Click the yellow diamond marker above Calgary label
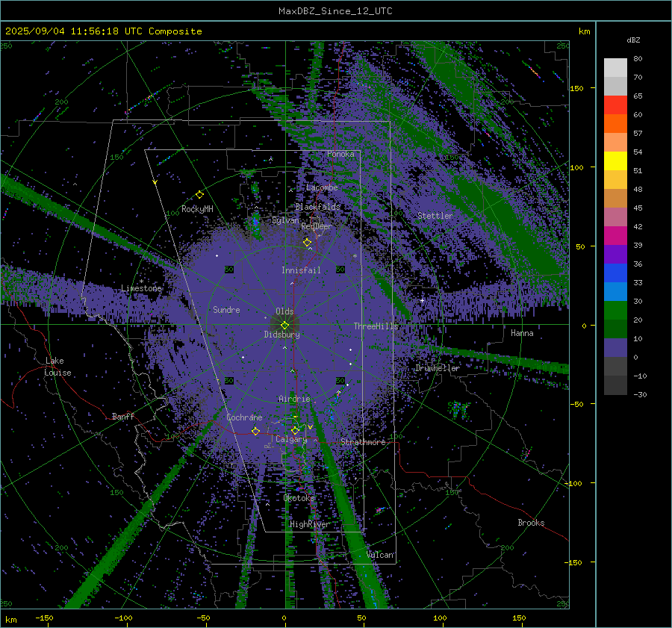Image resolution: width=672 pixels, height=628 pixels. 295,430
